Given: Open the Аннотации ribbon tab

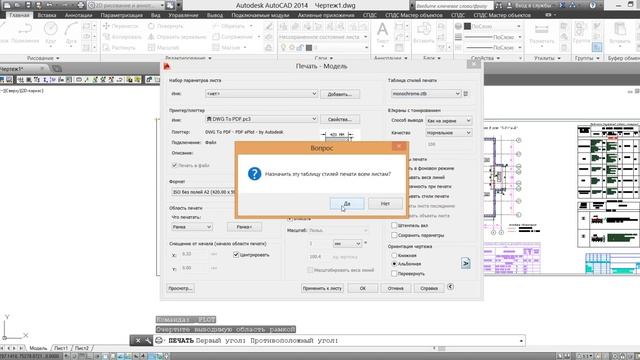Looking at the screenshot, I should (78, 15).
